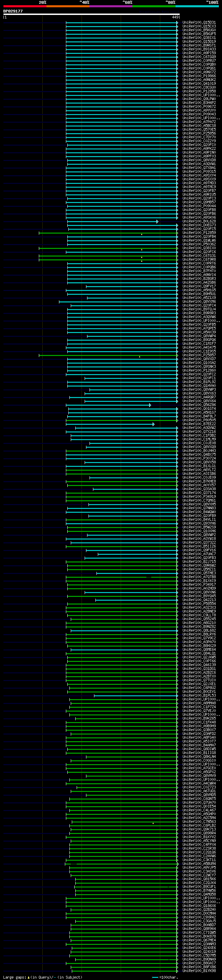The width and height of the screenshot is (222, 980).
Task: Select the UniRef100_C6TG31 label
Action: [199, 255]
